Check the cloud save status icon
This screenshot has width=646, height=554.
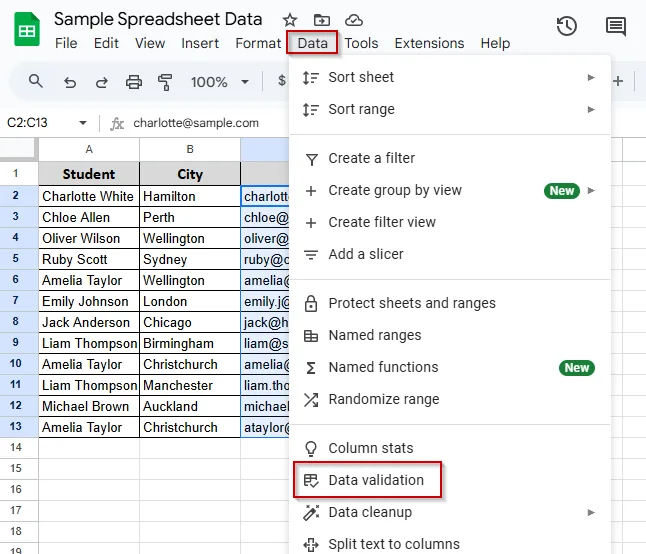point(353,20)
